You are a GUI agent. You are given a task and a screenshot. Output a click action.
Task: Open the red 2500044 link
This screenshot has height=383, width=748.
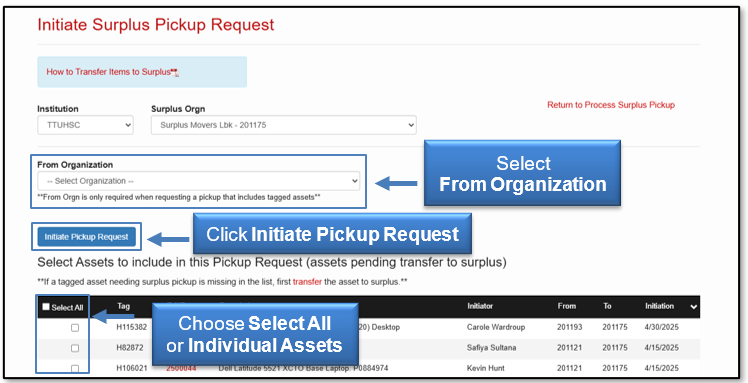coord(181,368)
